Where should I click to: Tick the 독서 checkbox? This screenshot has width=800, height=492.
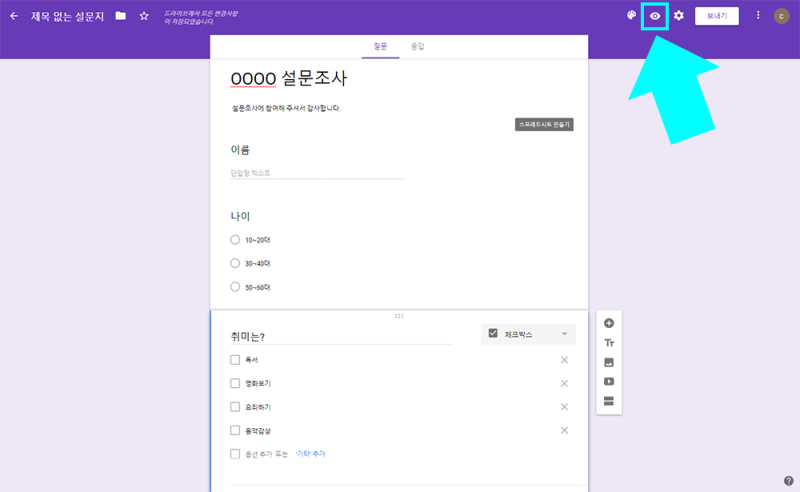(235, 360)
